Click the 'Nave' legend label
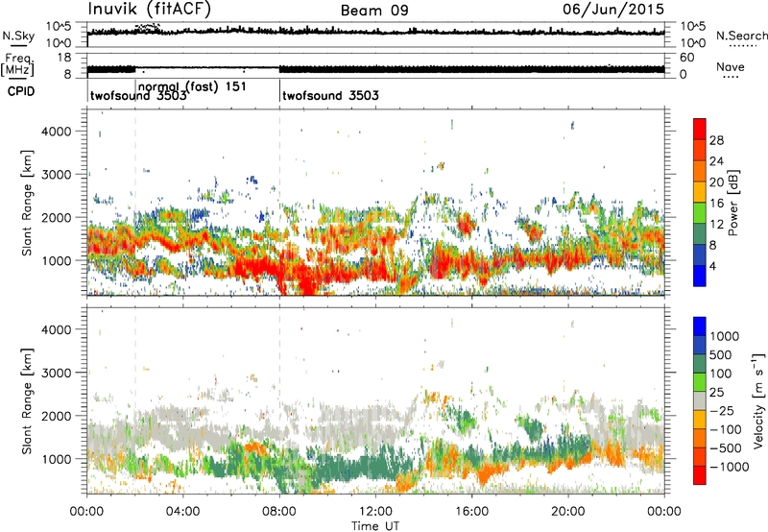 (x=731, y=67)
